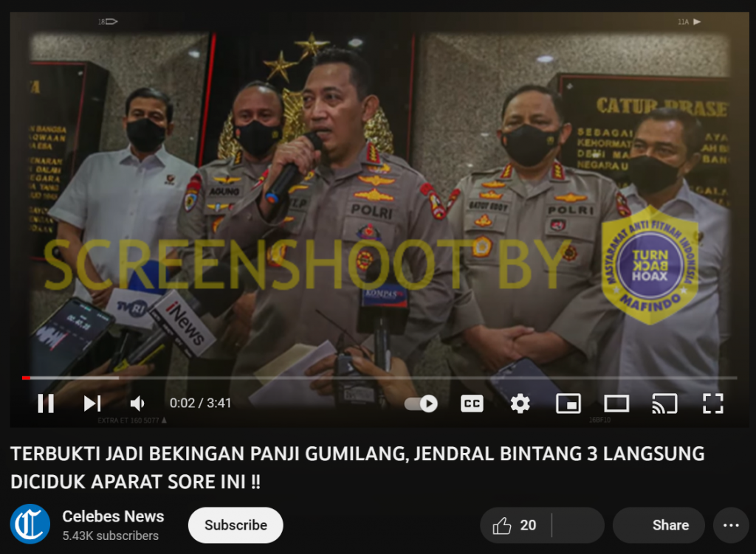756x554 pixels.
Task: Turn on closed captions (CC)
Action: click(471, 404)
